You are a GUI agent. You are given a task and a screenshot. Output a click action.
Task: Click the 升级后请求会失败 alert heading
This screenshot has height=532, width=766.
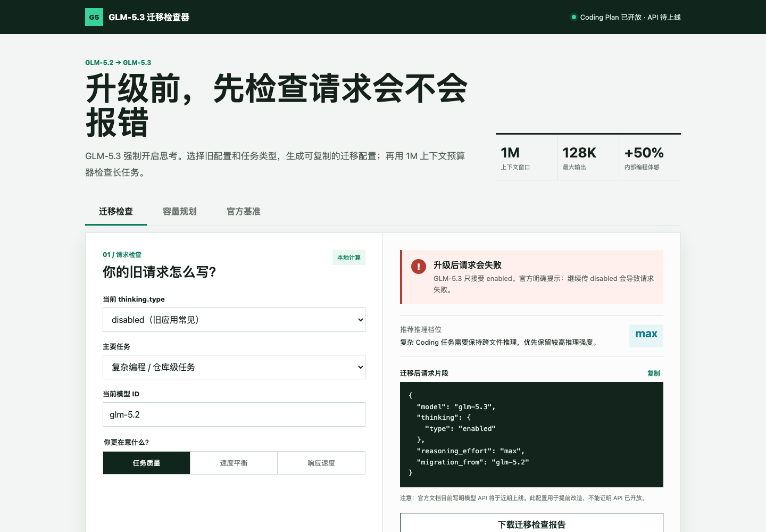pyautogui.click(x=468, y=265)
